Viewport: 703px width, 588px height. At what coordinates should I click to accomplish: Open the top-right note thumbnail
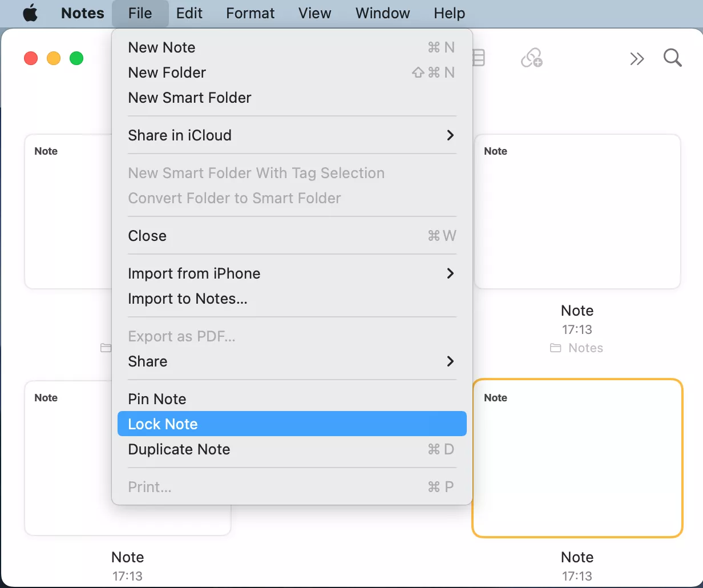pyautogui.click(x=577, y=211)
